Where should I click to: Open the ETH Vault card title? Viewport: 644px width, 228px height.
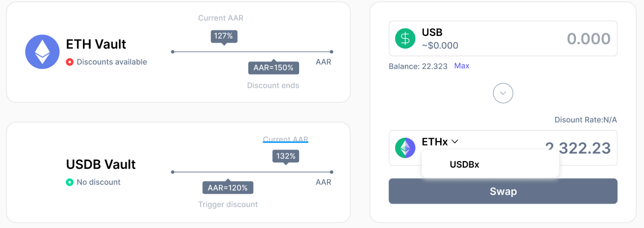tap(96, 44)
